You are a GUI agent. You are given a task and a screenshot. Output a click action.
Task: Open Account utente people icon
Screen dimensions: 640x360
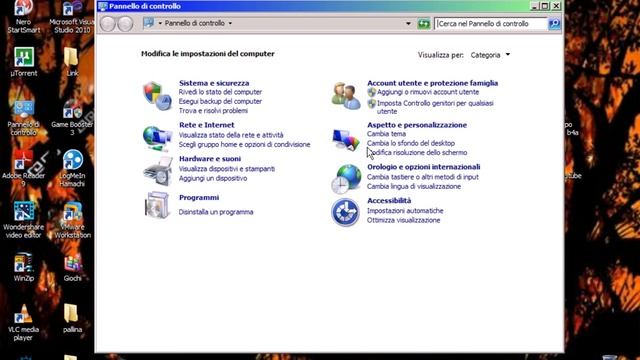pos(346,96)
